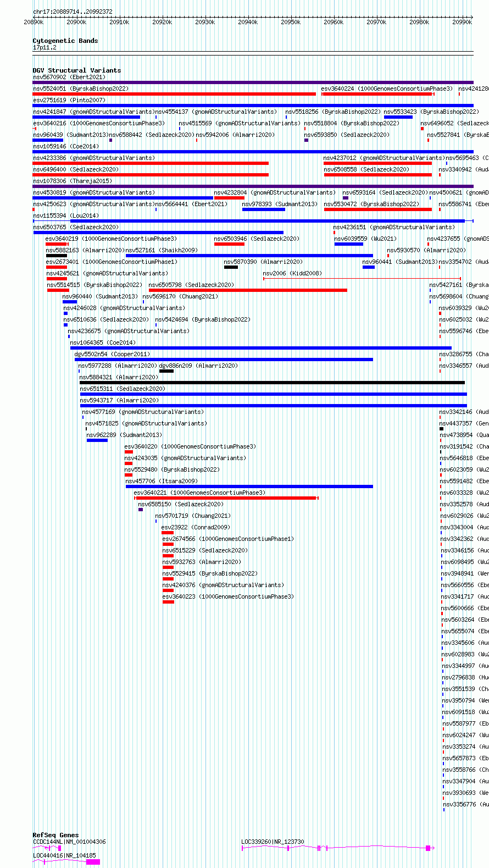Screen dimensions: 489x868
Task: Open nsv1078306 (Thareja2015) variant label
Action: (72, 181)
